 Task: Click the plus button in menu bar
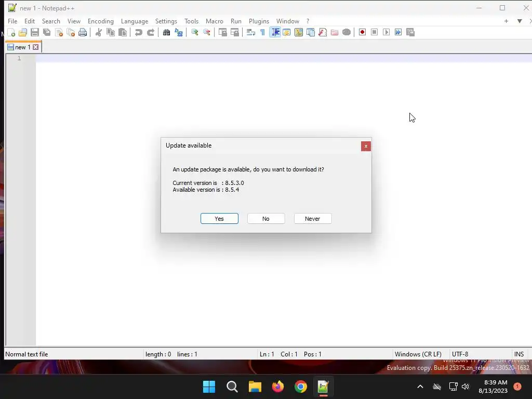coord(506,21)
